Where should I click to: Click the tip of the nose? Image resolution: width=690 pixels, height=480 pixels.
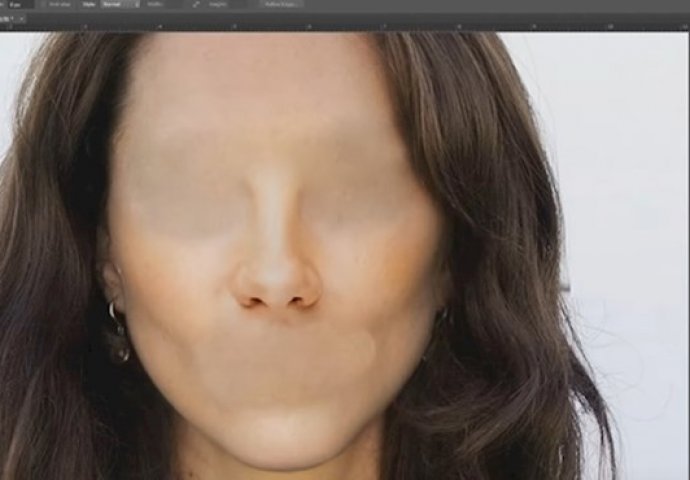click(277, 285)
